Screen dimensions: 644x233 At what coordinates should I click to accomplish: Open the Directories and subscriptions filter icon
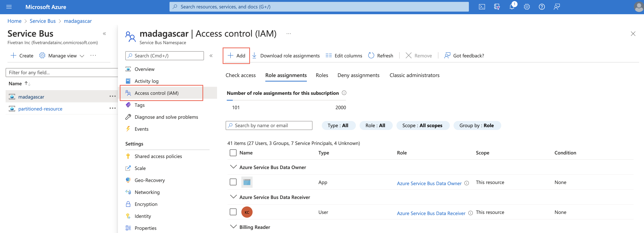tap(497, 7)
